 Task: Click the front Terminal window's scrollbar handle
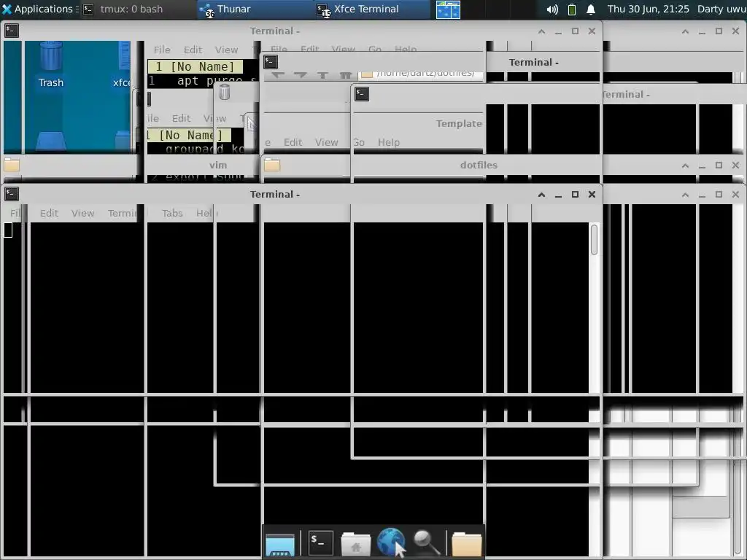[594, 240]
